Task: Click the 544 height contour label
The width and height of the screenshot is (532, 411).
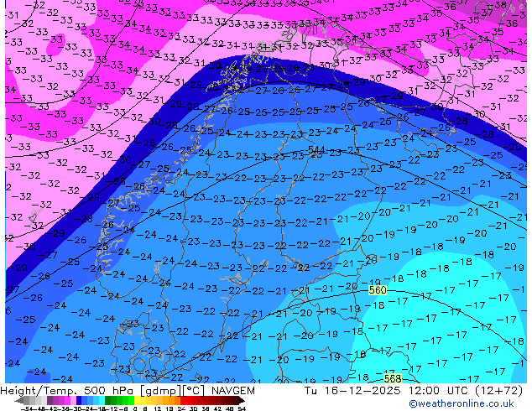Action: point(316,150)
